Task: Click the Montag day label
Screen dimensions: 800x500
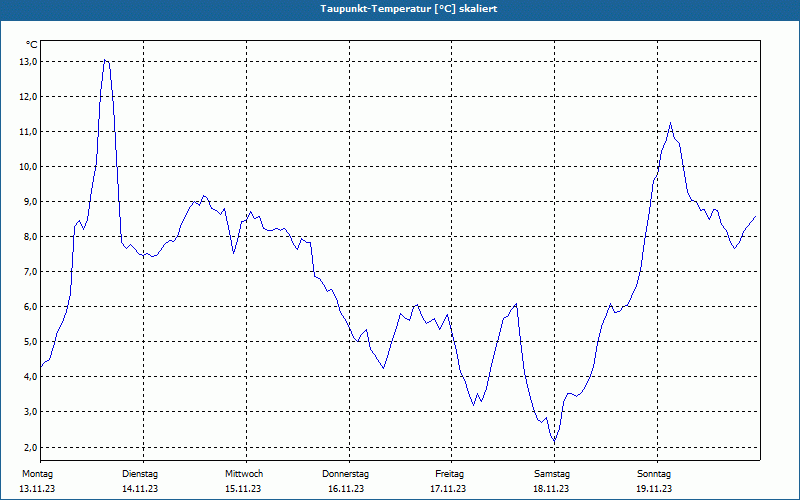Action: tap(37, 474)
